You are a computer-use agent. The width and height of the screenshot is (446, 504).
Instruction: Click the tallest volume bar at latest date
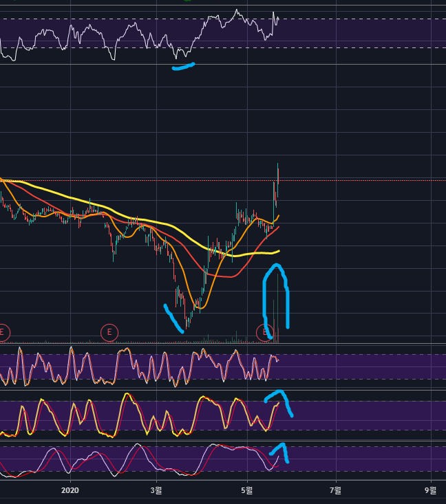pyautogui.click(x=277, y=309)
